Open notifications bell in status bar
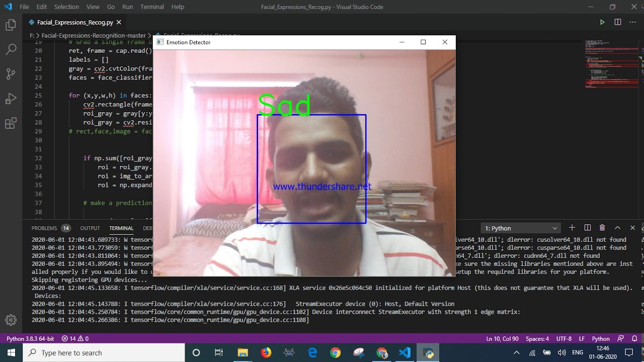The height and width of the screenshot is (362, 644). [x=634, y=338]
